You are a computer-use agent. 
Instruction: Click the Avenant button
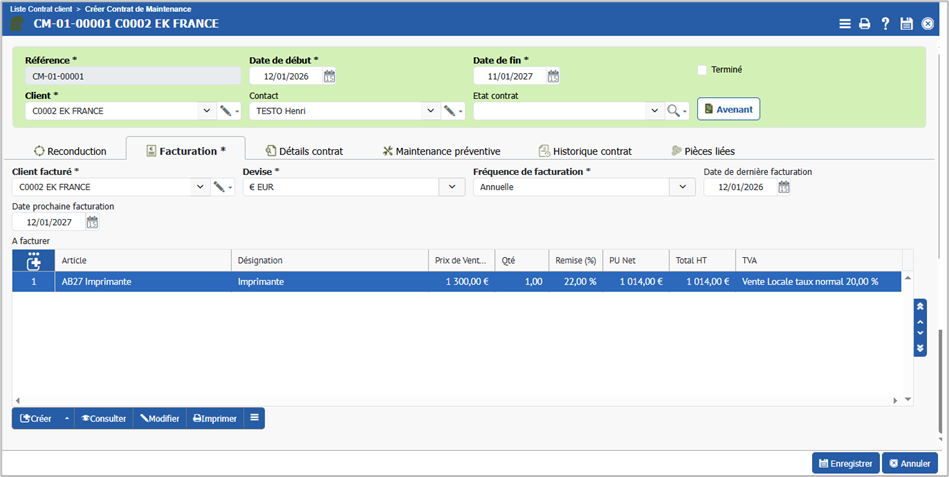coord(728,108)
